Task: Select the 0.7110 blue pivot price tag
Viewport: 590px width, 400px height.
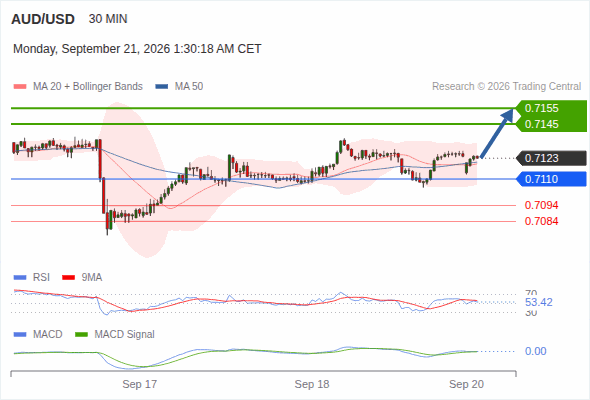Action: [551, 179]
